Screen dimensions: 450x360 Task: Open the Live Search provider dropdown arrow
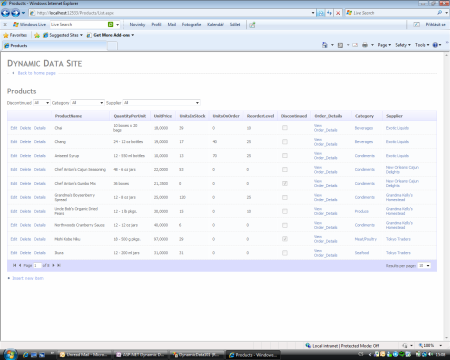pyautogui.click(x=447, y=13)
